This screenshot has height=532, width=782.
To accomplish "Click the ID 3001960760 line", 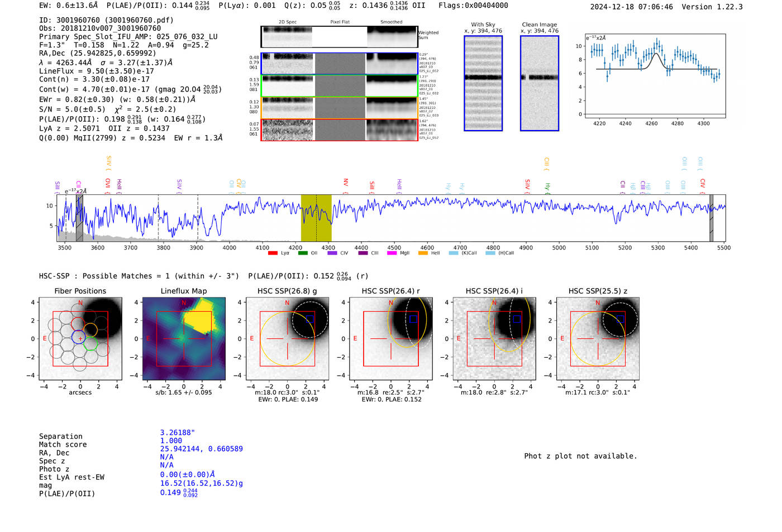I will 106,20.
